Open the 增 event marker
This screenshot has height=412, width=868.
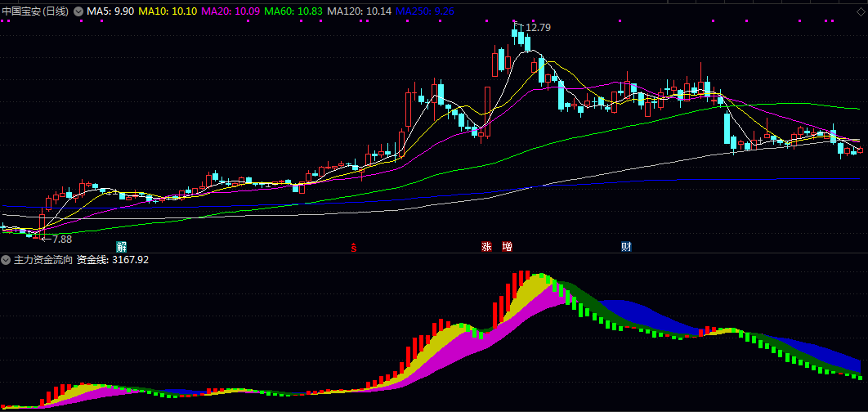(x=507, y=246)
